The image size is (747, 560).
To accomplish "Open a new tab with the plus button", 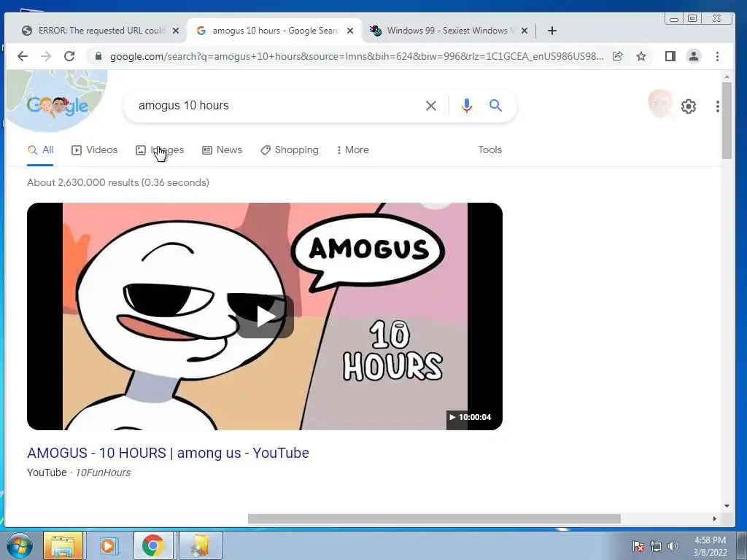I will (x=552, y=31).
